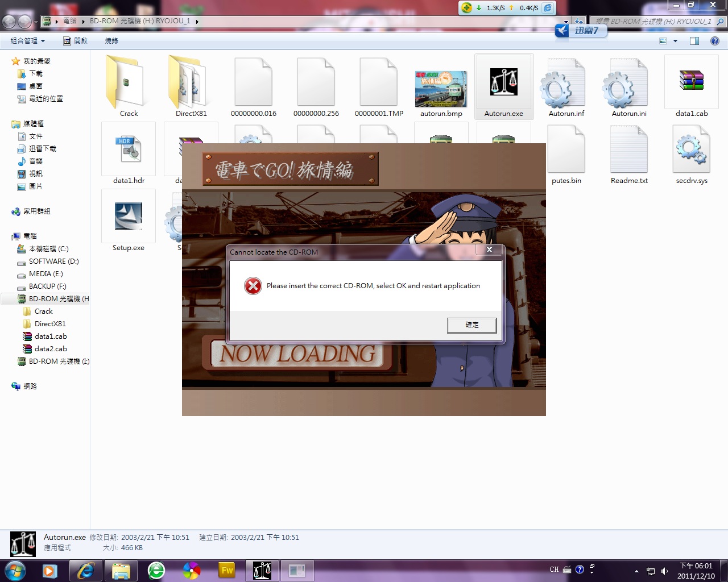Screen dimensions: 728x582
Task: Select the Readme.txt text file
Action: coord(629,153)
